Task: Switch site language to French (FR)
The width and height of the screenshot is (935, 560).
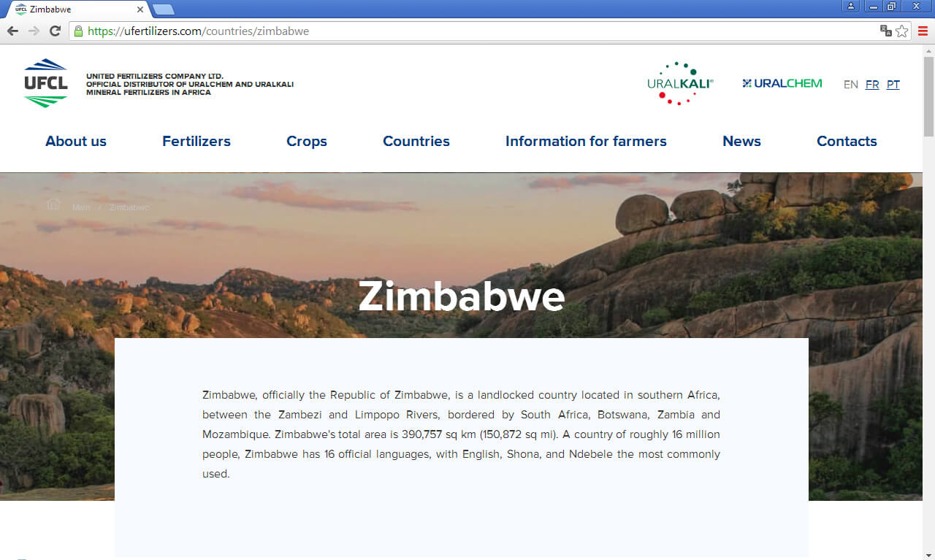Action: point(871,85)
